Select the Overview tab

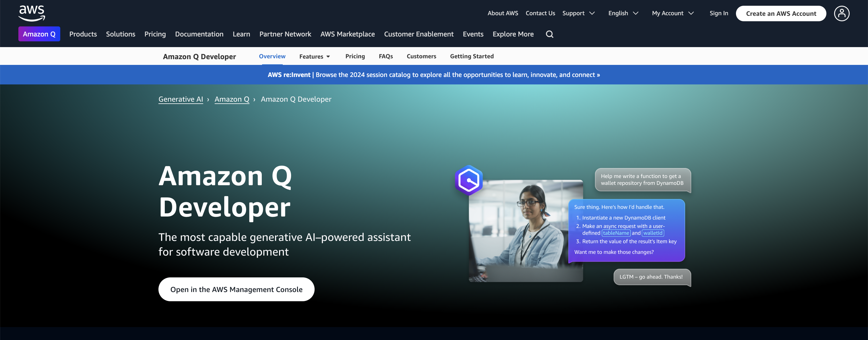(272, 56)
